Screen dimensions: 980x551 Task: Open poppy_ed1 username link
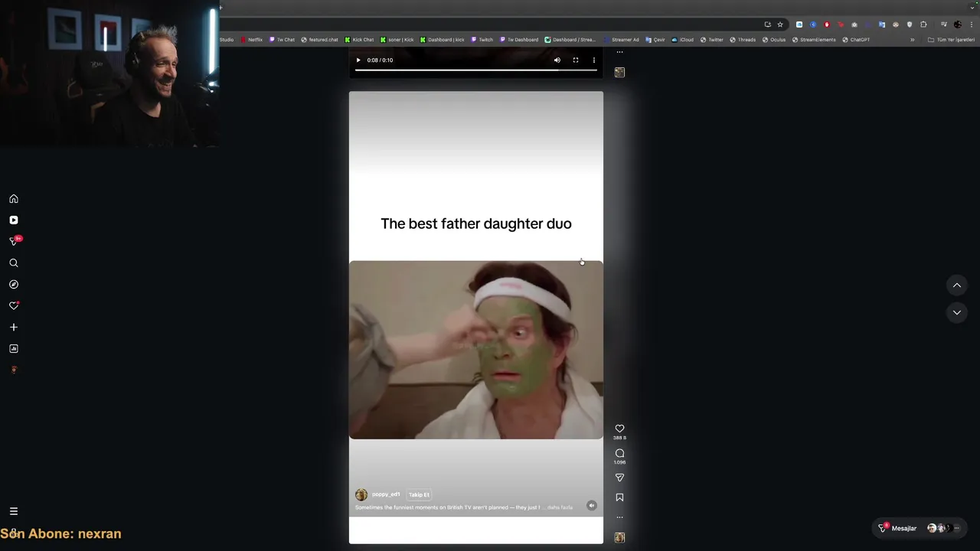[x=386, y=494]
